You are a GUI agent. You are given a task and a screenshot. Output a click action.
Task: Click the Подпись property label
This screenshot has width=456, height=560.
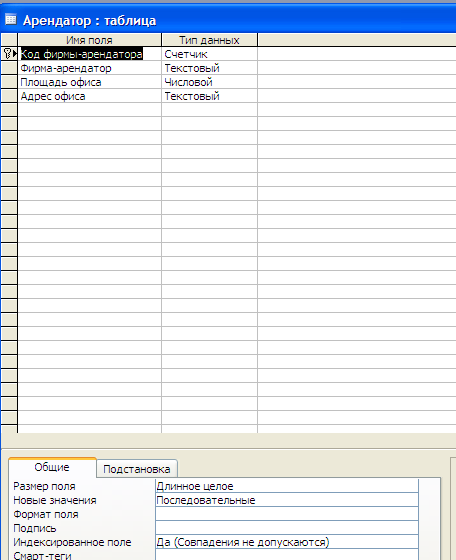point(35,528)
